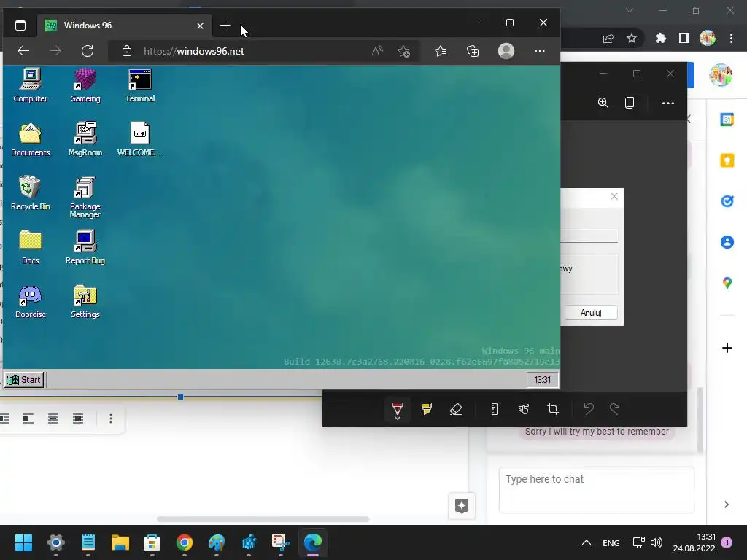Select the red ballpoint pen tool
Viewport: 747px width, 560px height.
pyautogui.click(x=398, y=411)
